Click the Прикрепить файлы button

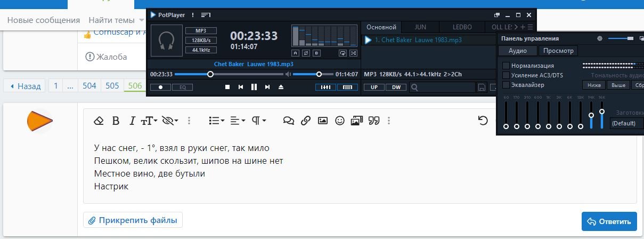point(133,220)
